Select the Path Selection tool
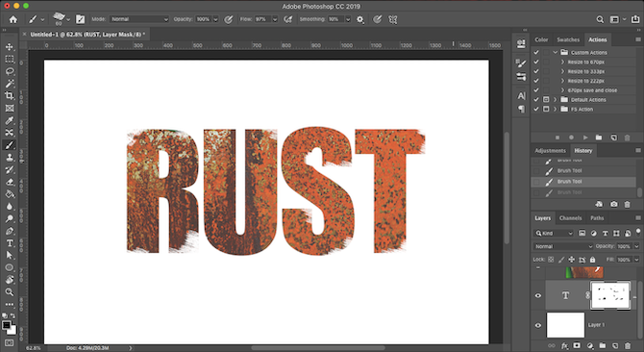644x352 pixels. tap(10, 255)
